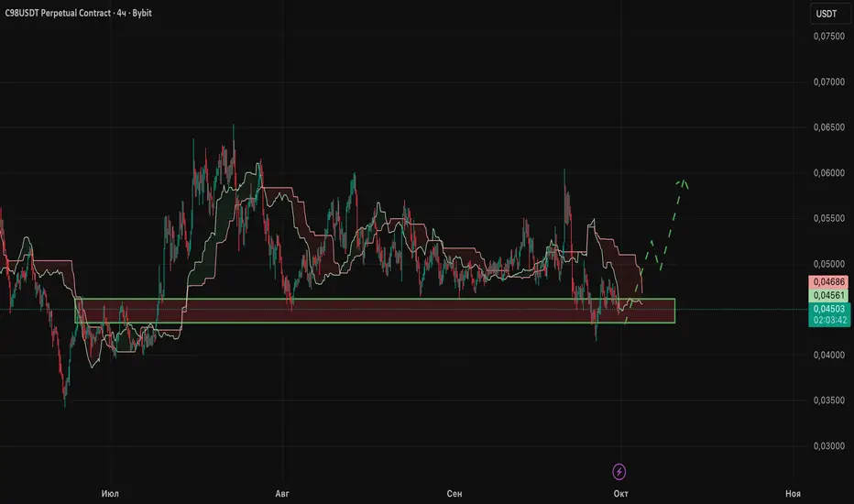Click the 0,03000 price axis label
Image resolution: width=854 pixels, height=504 pixels.
click(x=829, y=445)
